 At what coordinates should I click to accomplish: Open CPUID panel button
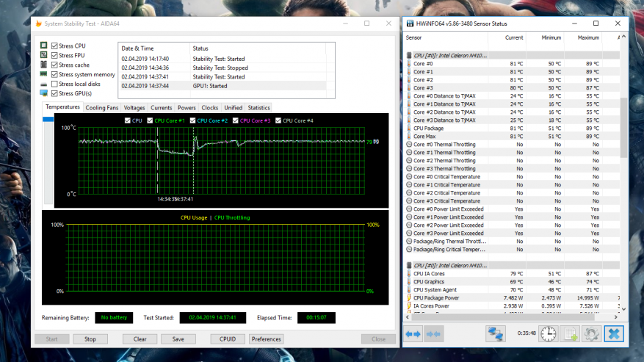[x=228, y=339]
